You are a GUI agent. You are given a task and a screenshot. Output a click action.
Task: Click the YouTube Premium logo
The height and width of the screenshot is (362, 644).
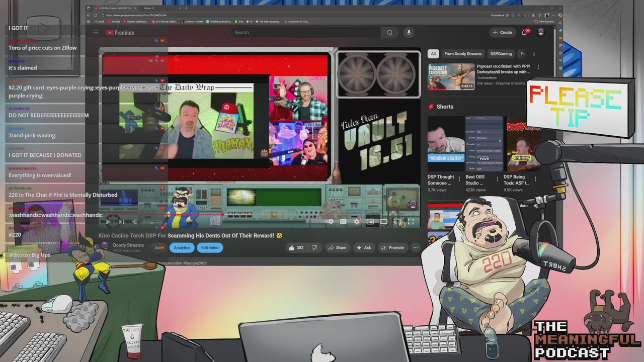[x=120, y=33]
